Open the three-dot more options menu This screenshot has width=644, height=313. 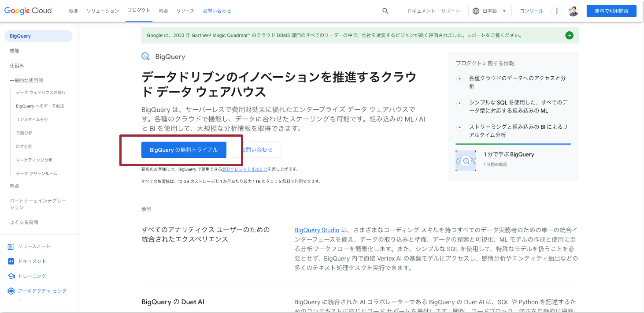pyautogui.click(x=557, y=11)
